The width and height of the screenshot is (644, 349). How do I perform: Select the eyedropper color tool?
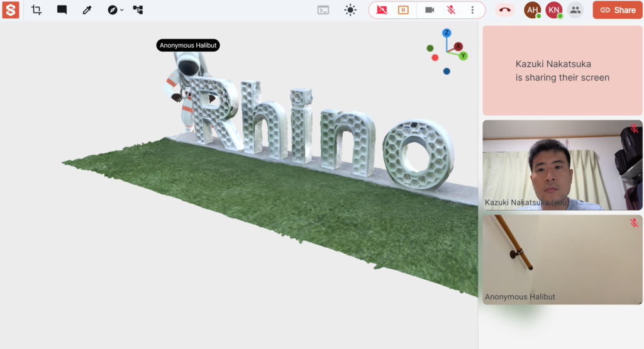[x=87, y=10]
